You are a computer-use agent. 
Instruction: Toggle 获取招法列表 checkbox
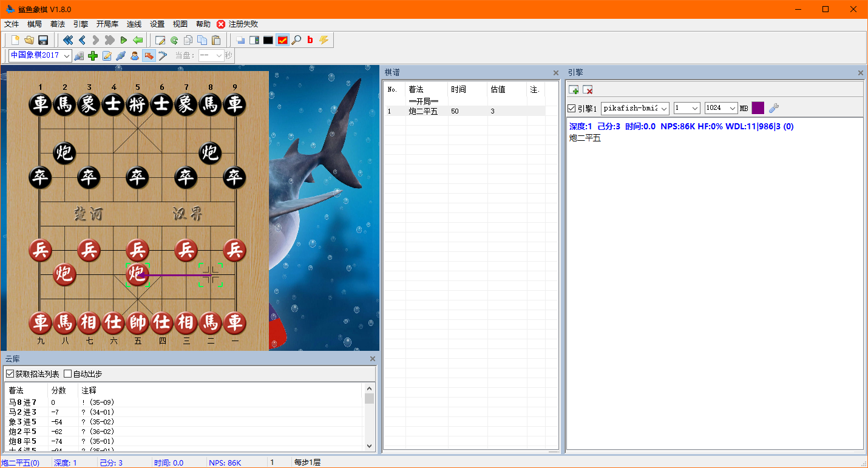click(x=10, y=374)
